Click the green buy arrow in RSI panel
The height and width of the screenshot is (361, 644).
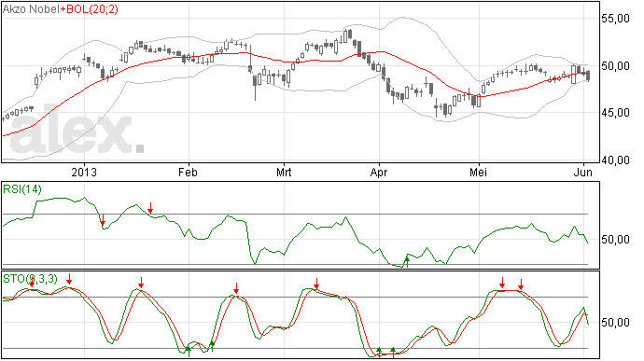click(407, 261)
